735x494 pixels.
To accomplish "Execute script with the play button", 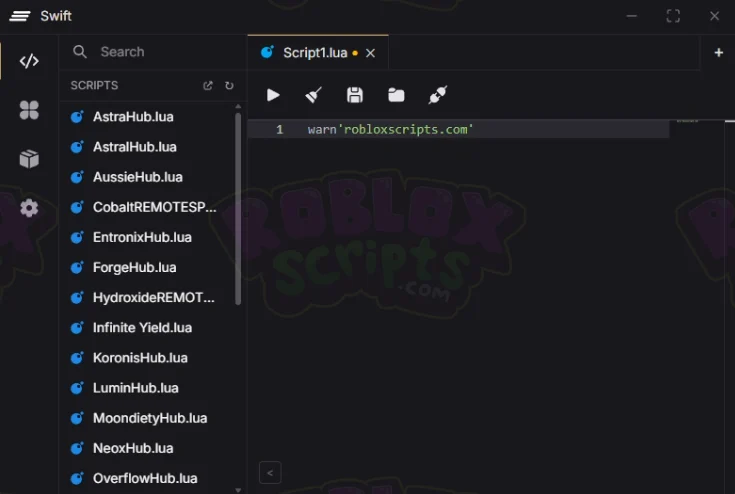I will 273,95.
